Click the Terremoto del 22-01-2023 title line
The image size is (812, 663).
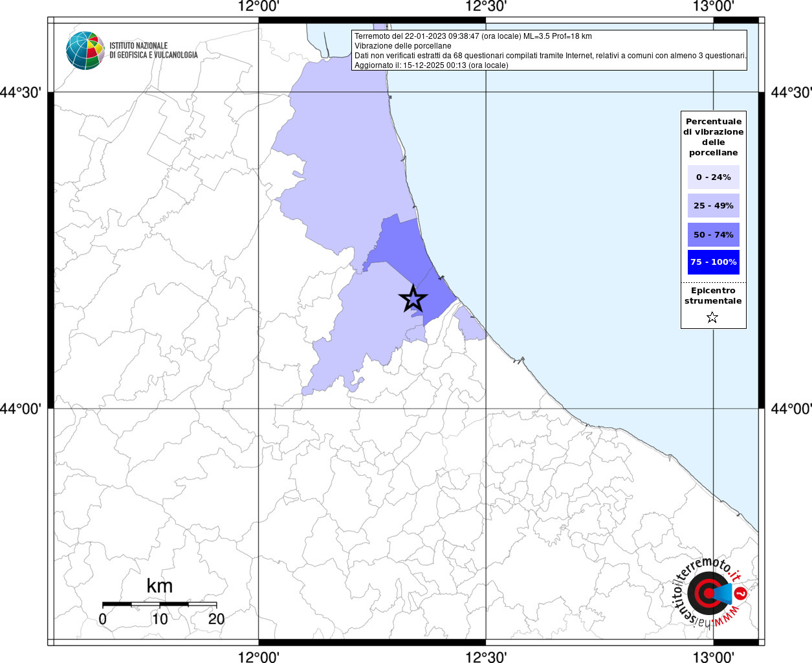472,36
